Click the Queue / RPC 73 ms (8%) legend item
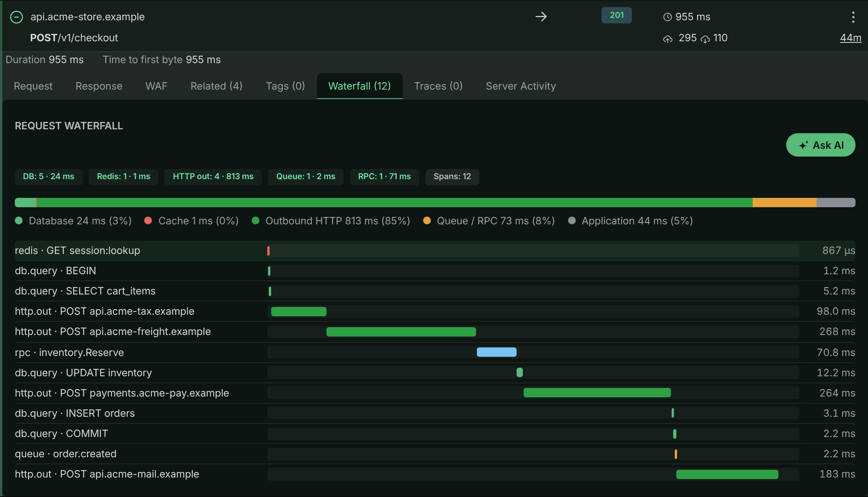This screenshot has width=868, height=497. 489,221
